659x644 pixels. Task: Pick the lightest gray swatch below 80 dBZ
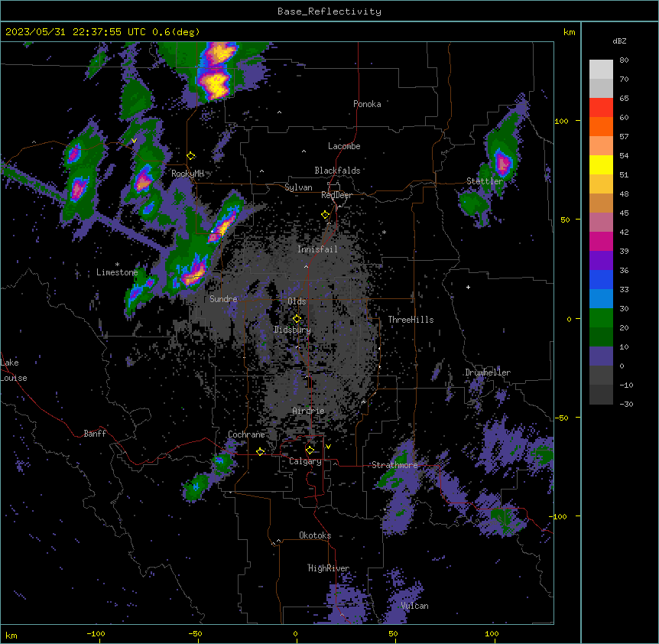[601, 70]
